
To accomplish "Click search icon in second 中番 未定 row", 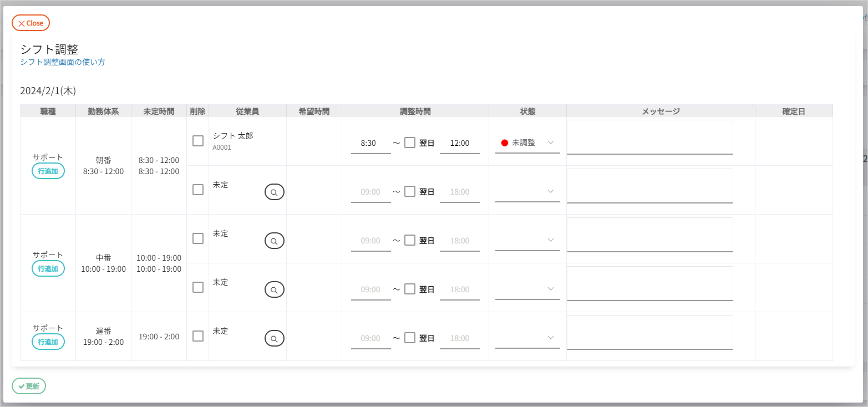I will (274, 289).
